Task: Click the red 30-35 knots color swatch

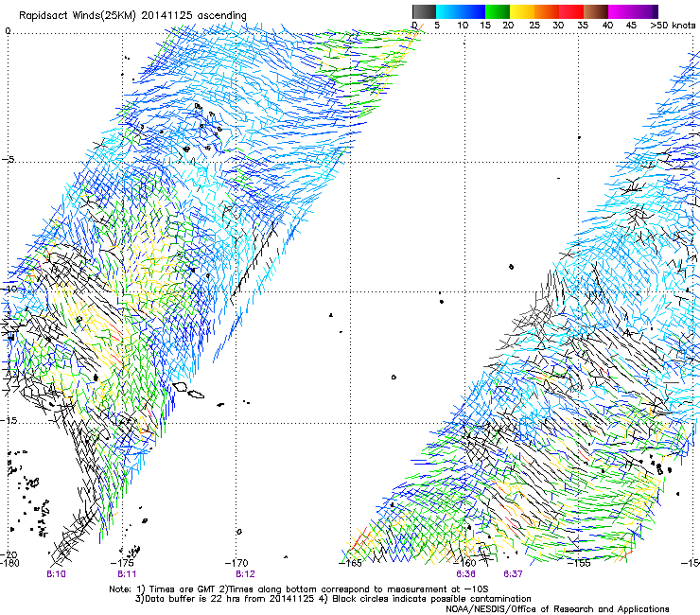Action: point(571,11)
